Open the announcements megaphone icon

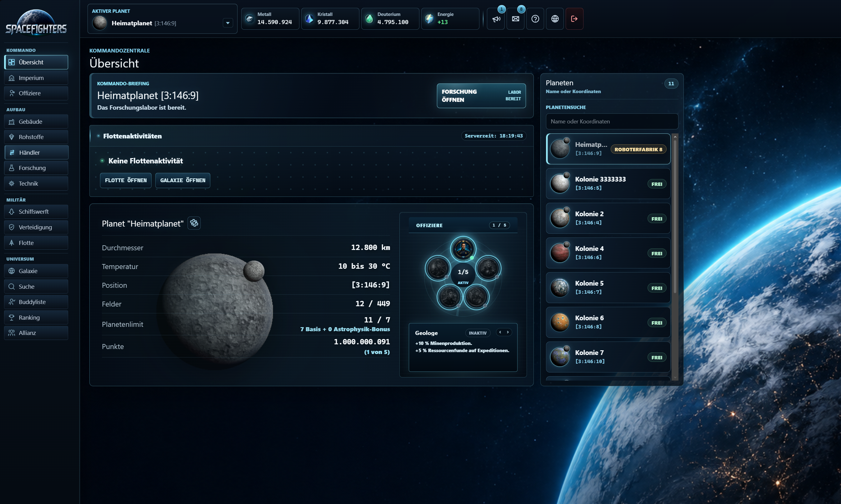pos(496,19)
